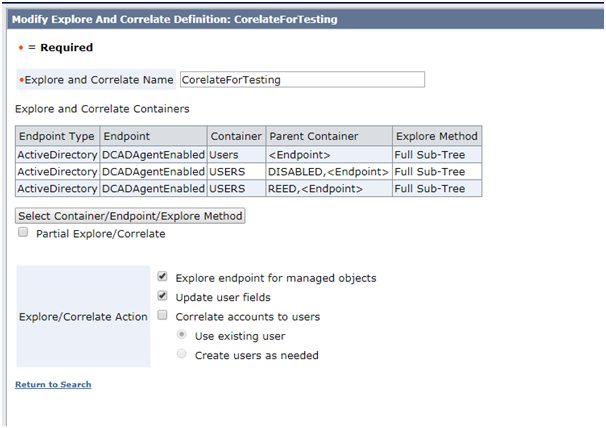The width and height of the screenshot is (606, 428).
Task: Click the Endpoint Type column header
Action: click(x=58, y=136)
